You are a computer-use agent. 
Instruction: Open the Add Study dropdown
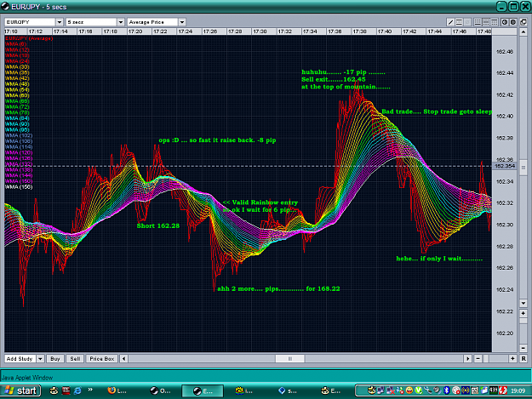coord(40,359)
